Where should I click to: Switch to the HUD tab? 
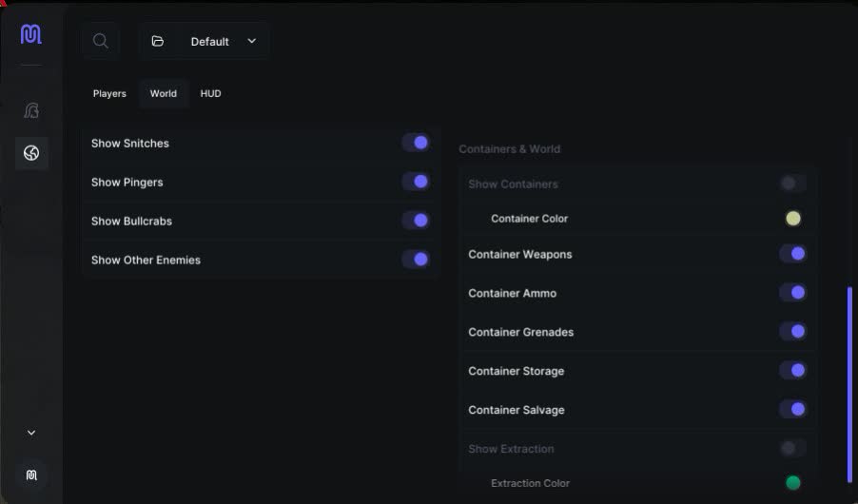pyautogui.click(x=210, y=93)
